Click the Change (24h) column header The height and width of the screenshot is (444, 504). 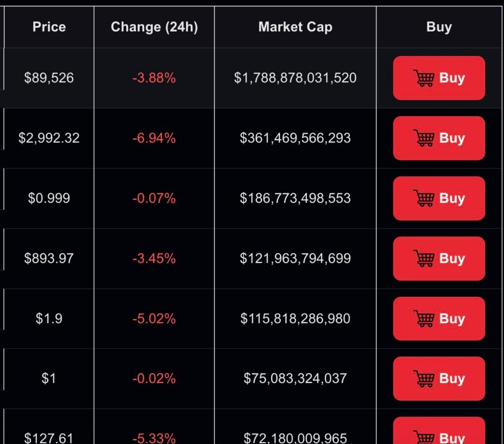(154, 27)
